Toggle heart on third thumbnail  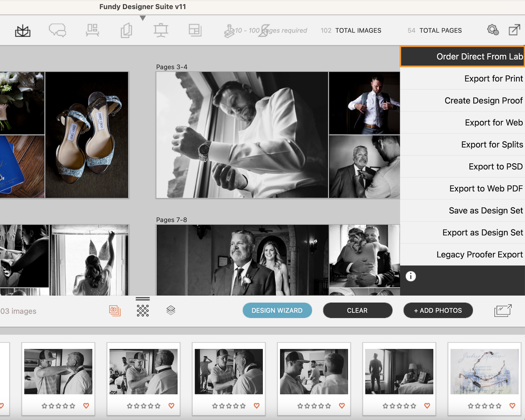click(256, 406)
